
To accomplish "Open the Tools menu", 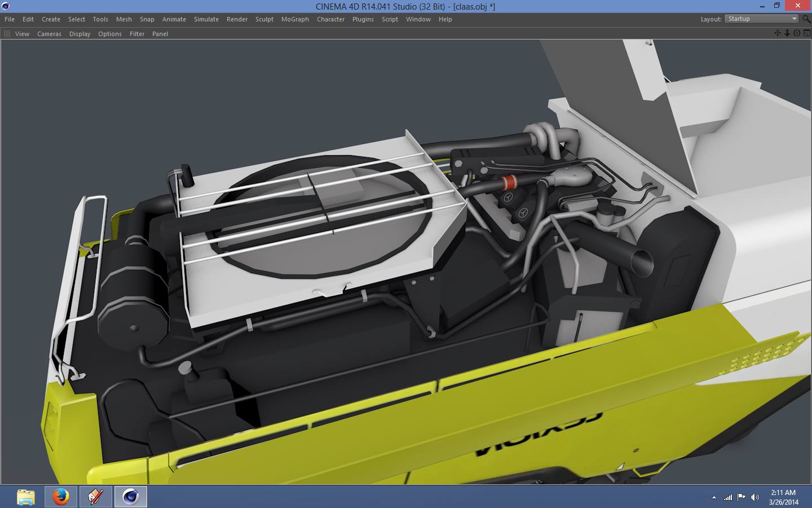I will 100,19.
